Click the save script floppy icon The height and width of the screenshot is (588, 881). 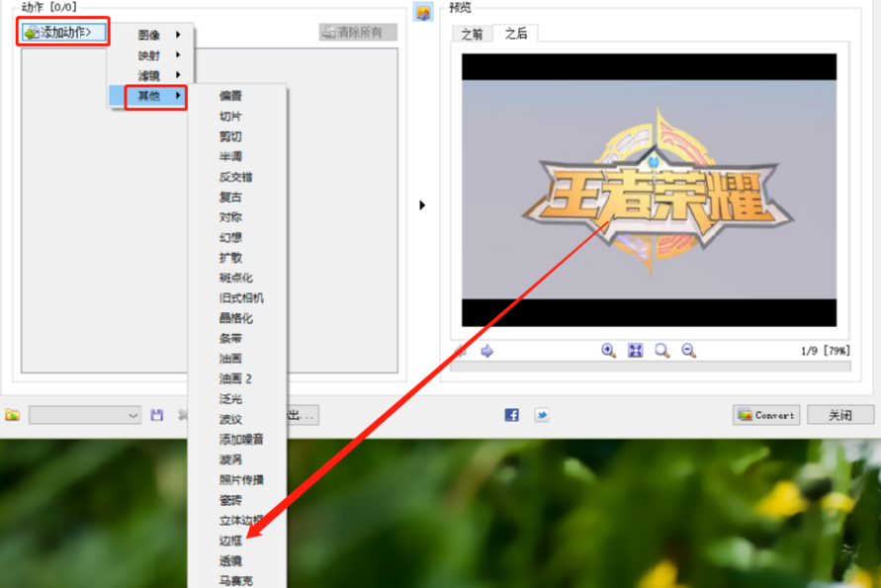tap(157, 415)
